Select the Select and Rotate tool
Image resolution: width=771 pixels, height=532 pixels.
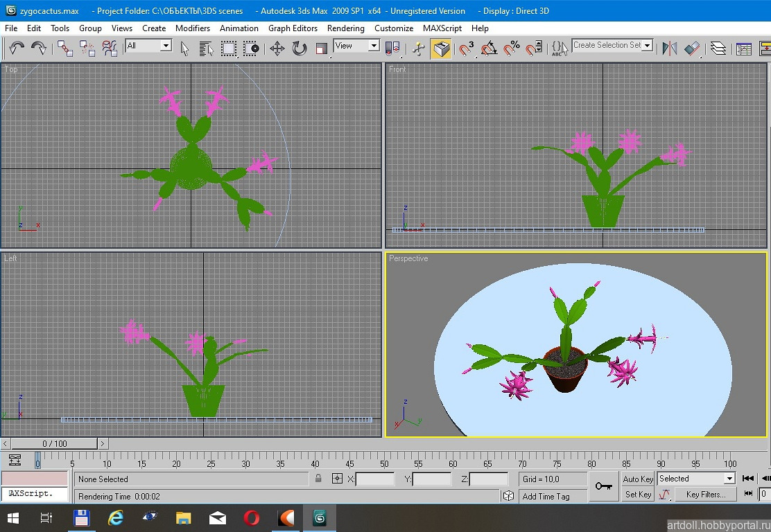click(300, 48)
